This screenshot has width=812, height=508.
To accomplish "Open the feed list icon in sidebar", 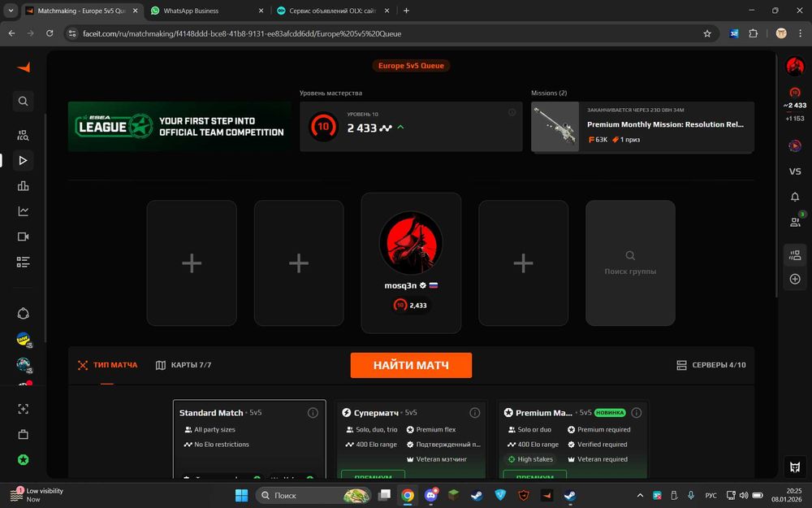I will [x=24, y=262].
